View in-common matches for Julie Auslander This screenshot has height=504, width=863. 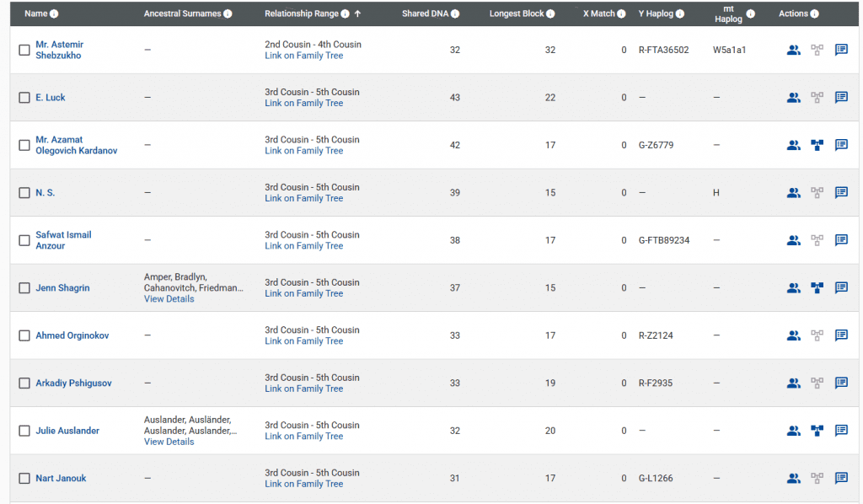coord(793,431)
